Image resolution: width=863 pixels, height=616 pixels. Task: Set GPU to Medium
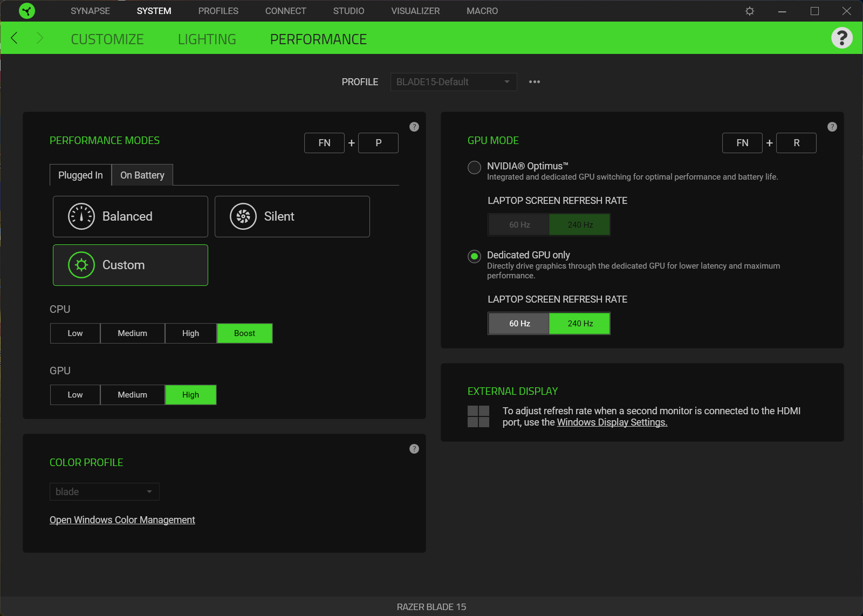pos(133,395)
